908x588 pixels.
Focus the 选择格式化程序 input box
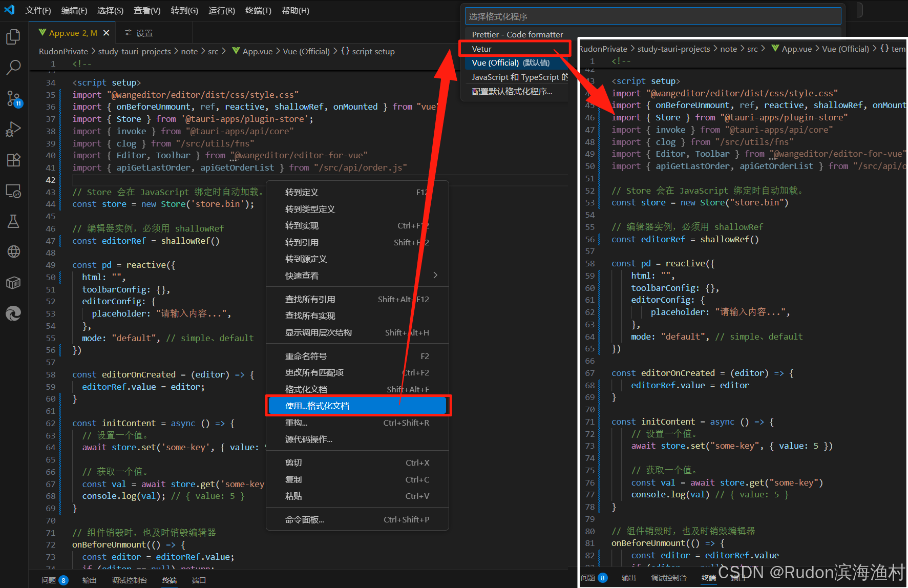tap(653, 16)
